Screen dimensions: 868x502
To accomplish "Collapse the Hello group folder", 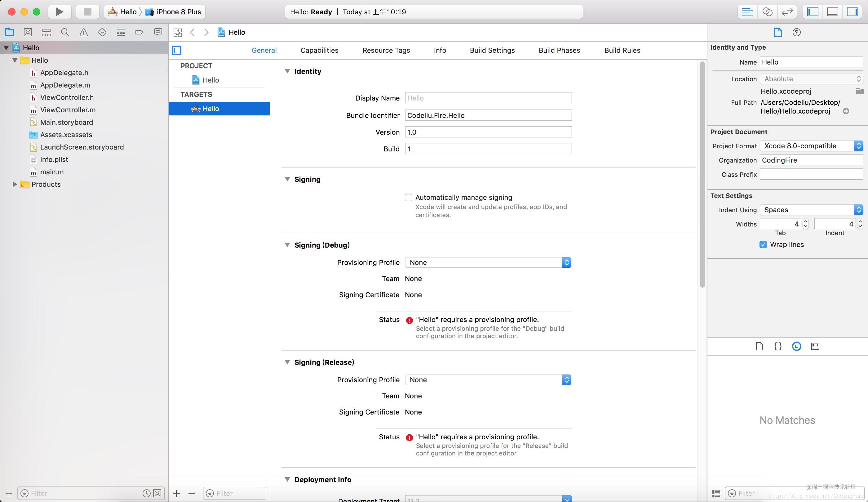I will tap(15, 60).
